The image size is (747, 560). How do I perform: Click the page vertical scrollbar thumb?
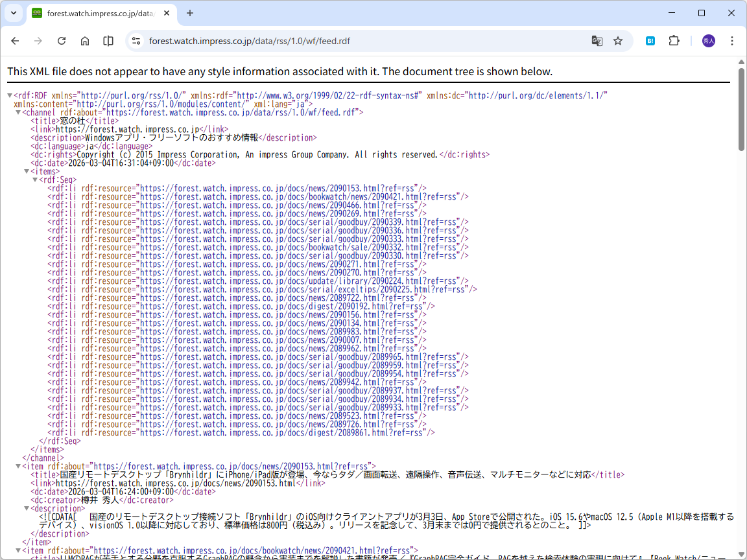(x=741, y=110)
